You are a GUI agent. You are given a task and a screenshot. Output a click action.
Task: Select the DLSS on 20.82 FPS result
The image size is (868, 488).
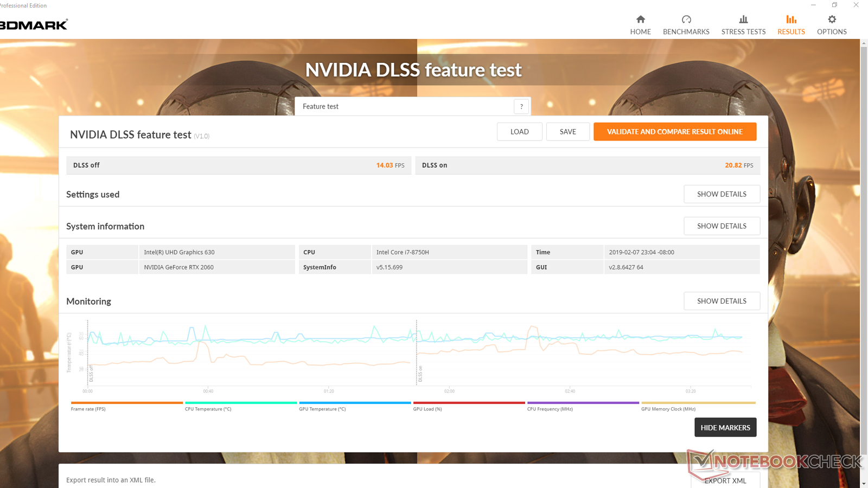point(588,165)
